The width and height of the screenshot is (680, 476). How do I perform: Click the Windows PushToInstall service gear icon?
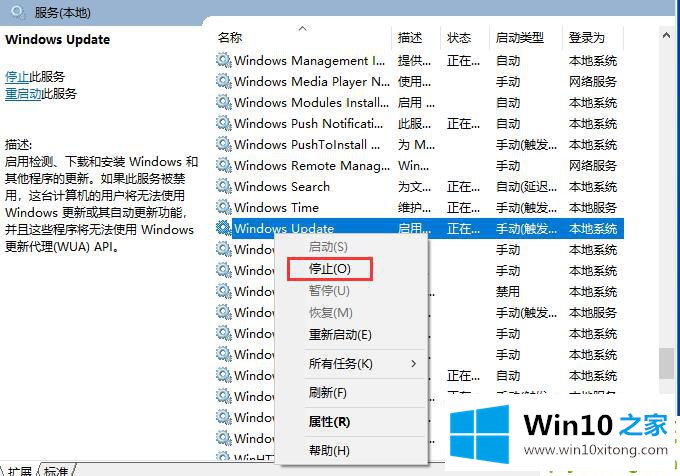point(224,144)
